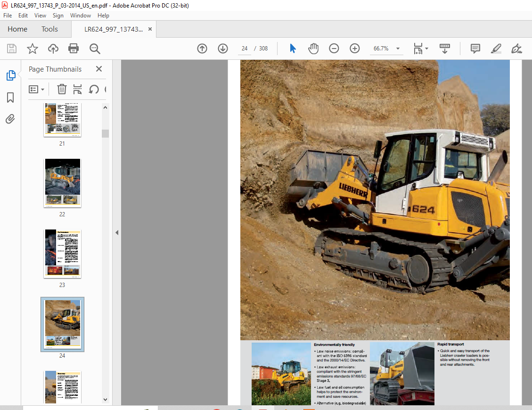Select page 21 thumbnail
The width and height of the screenshot is (532, 410).
pyautogui.click(x=62, y=120)
